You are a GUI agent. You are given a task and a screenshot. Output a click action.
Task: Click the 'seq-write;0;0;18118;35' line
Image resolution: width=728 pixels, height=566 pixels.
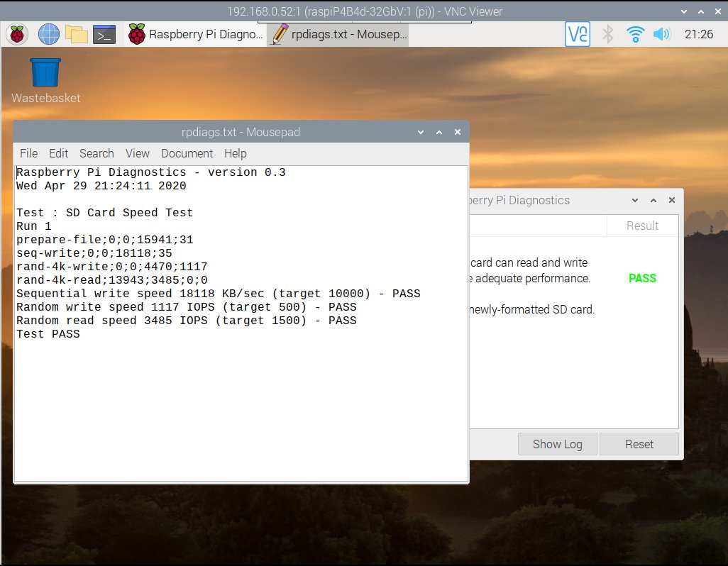94,253
